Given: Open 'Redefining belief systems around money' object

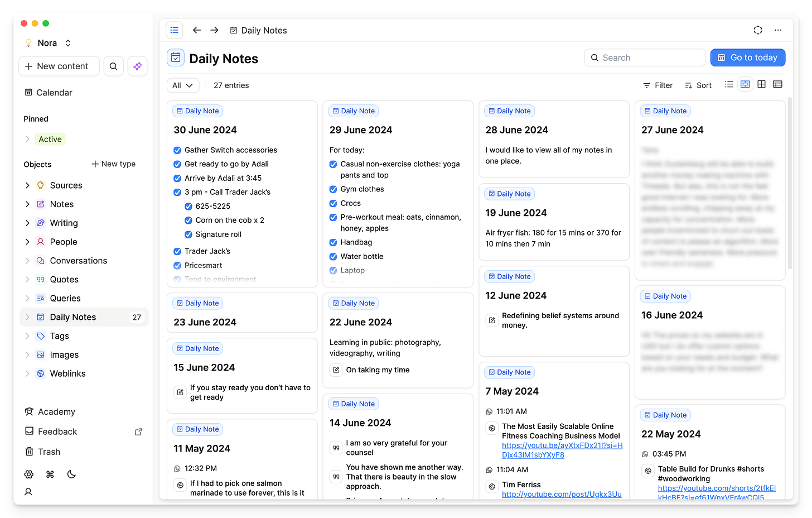Looking at the screenshot, I should (x=553, y=320).
